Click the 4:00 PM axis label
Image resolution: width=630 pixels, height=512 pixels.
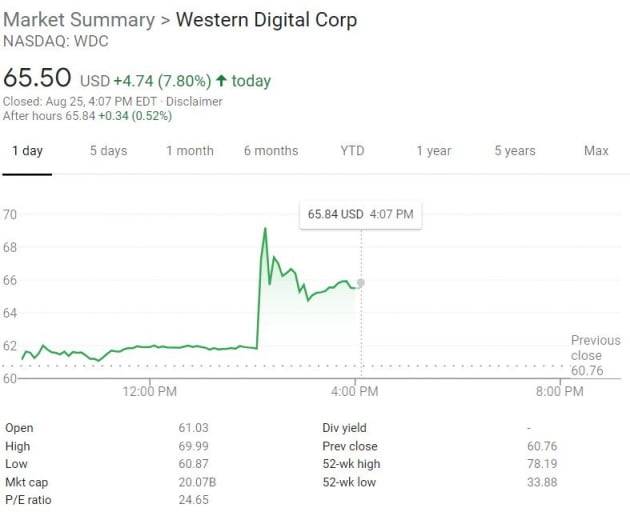point(353,392)
